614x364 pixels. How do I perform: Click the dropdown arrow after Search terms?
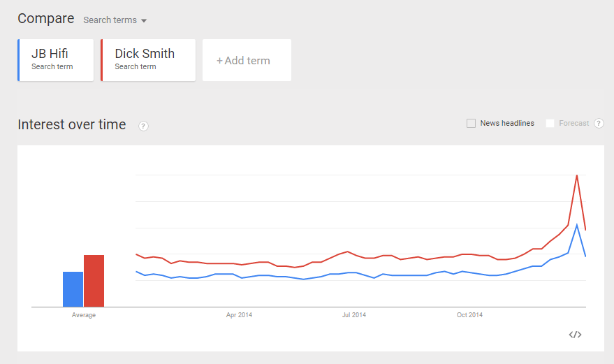click(x=144, y=21)
